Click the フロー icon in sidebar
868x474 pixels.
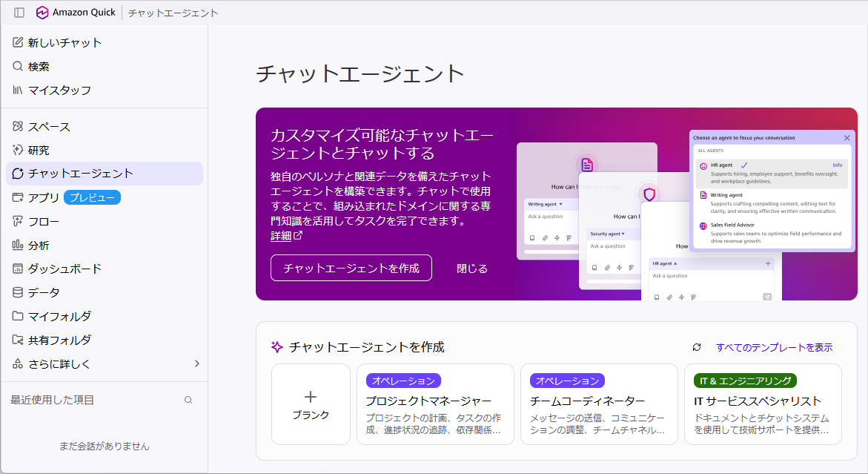click(x=18, y=221)
